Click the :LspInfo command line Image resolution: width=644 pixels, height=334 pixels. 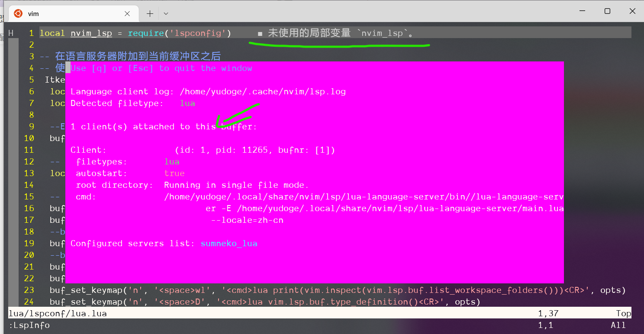click(x=29, y=325)
